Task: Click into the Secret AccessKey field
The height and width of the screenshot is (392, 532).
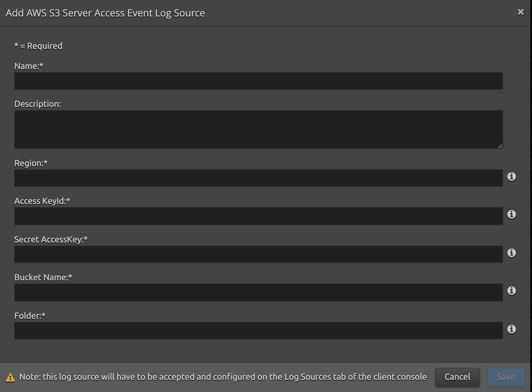Action: (258, 254)
